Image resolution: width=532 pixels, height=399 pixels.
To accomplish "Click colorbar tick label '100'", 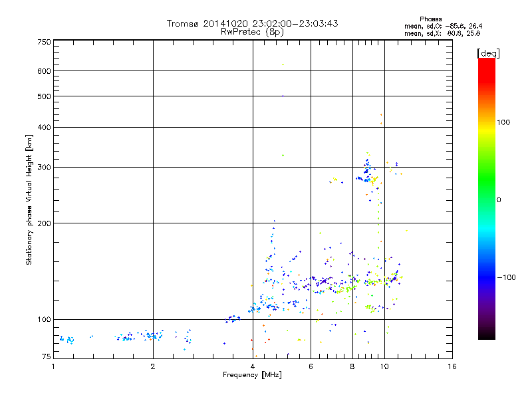I will [503, 122].
